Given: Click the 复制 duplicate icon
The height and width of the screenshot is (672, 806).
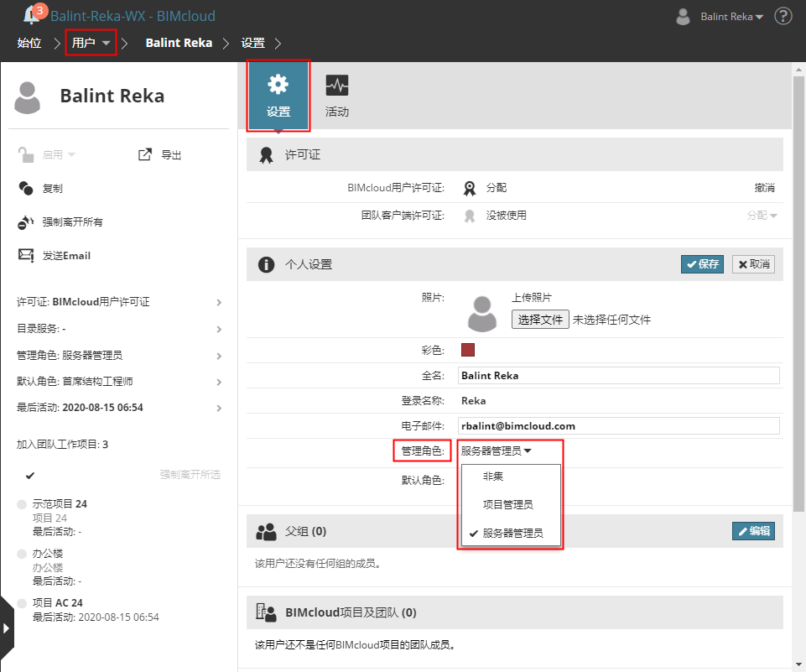Looking at the screenshot, I should click(26, 188).
